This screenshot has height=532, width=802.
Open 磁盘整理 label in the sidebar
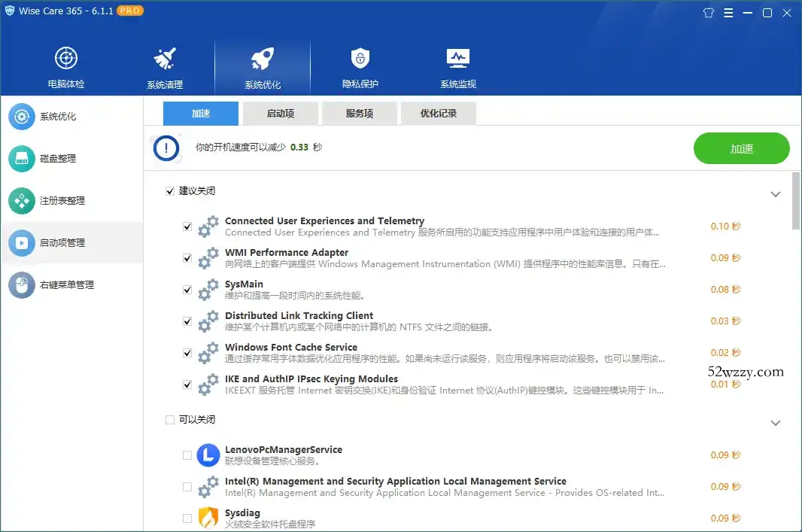point(58,159)
